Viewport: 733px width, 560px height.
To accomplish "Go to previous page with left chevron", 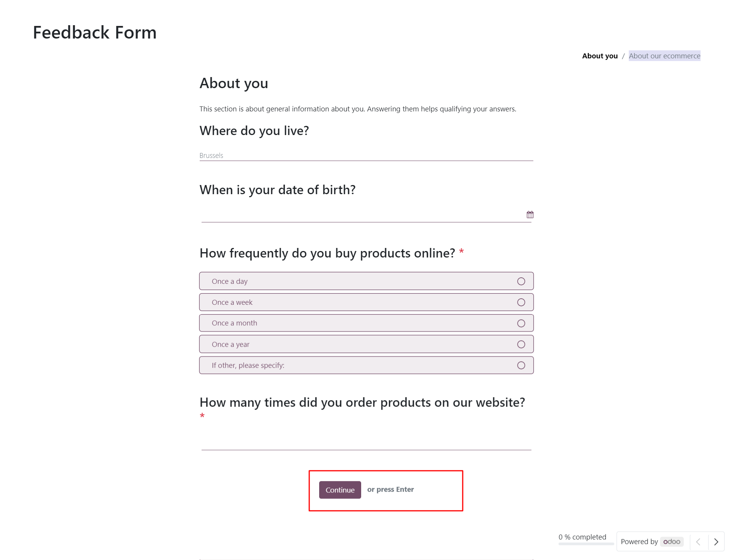I will point(698,542).
